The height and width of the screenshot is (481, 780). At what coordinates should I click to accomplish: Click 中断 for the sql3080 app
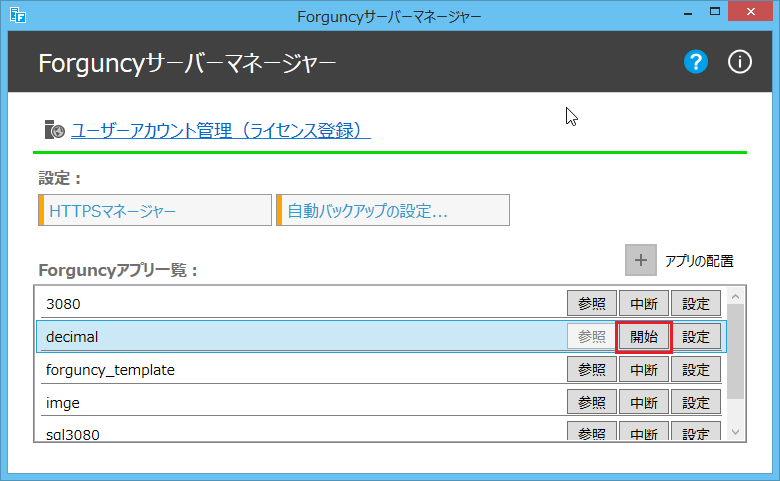[x=644, y=432]
